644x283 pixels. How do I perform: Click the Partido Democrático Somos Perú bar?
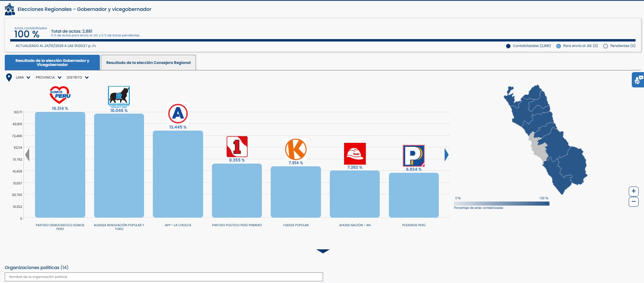(60, 165)
